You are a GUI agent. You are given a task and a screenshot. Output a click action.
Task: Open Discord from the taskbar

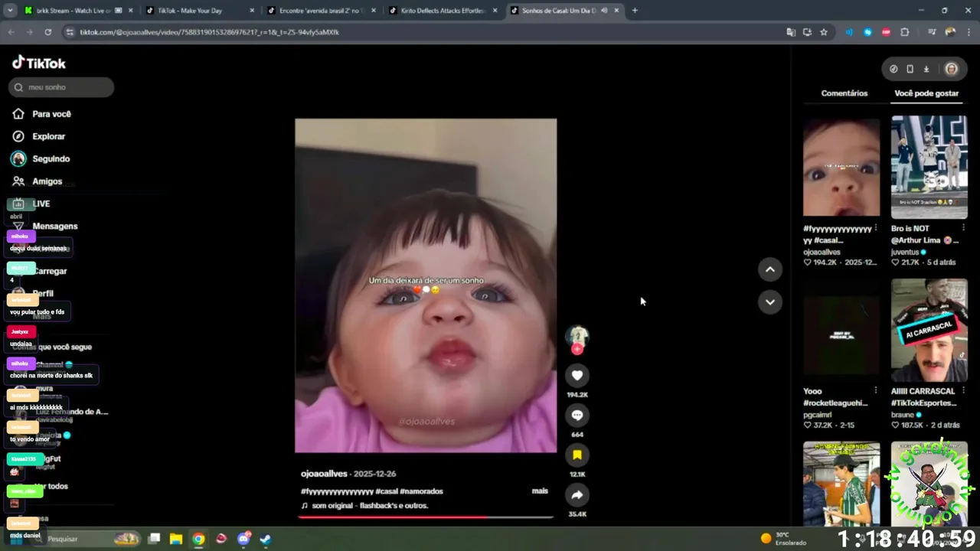coord(243,539)
